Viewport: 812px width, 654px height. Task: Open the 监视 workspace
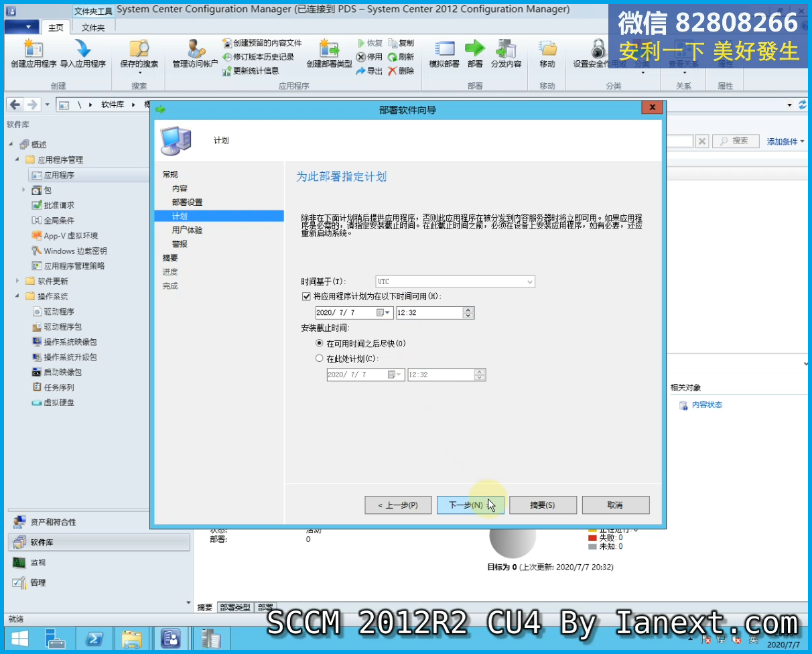(38, 562)
